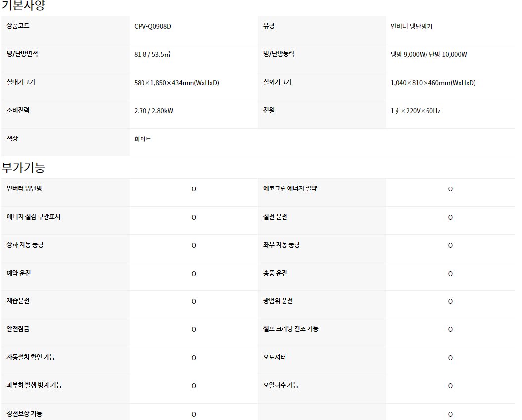The image size is (522, 420).
Task: Click the O mark for 정전보상 기능
Action: [194, 414]
